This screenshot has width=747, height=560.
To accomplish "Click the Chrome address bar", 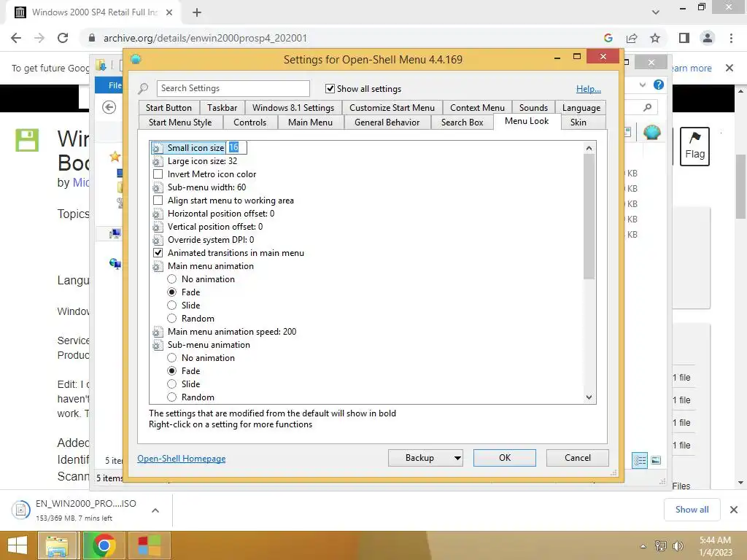I will click(343, 38).
